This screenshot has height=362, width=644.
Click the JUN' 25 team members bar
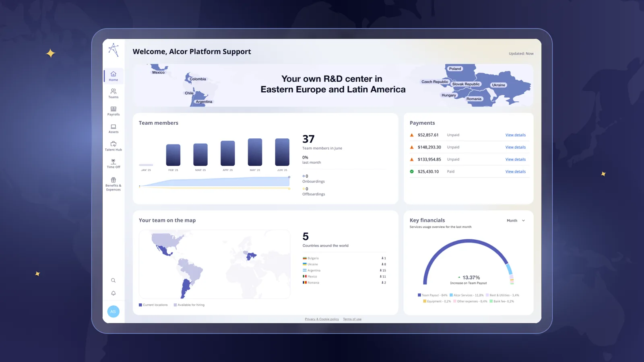pos(282,152)
